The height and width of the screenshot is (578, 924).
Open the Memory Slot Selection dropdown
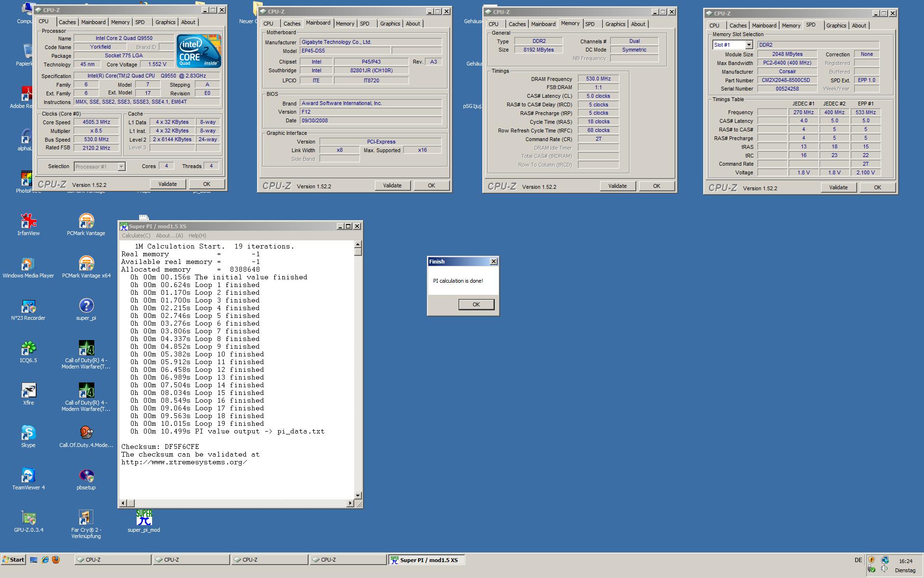tap(749, 45)
